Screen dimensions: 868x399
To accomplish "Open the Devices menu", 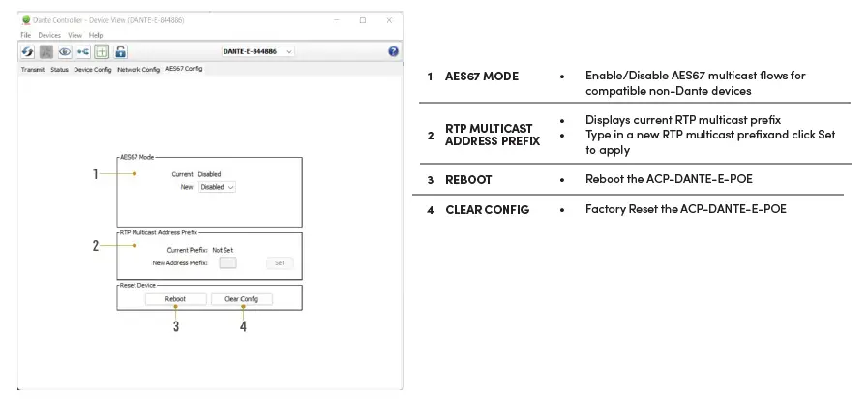I will (x=49, y=35).
